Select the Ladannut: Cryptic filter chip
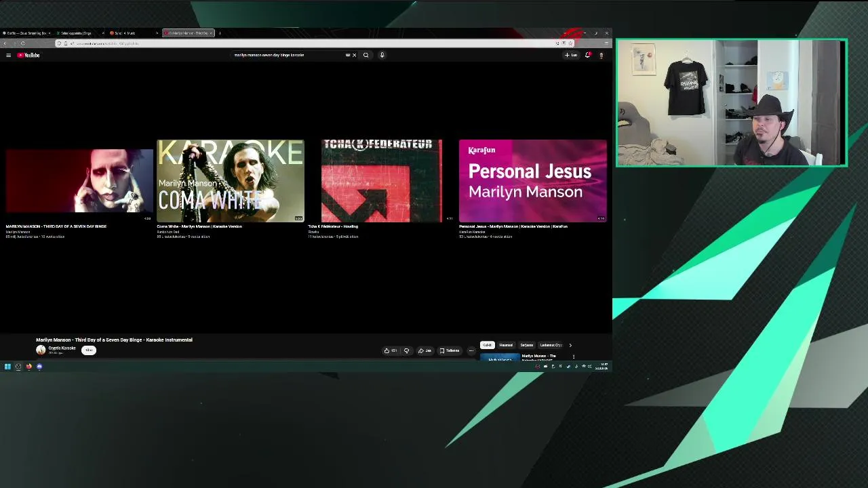 click(551, 345)
